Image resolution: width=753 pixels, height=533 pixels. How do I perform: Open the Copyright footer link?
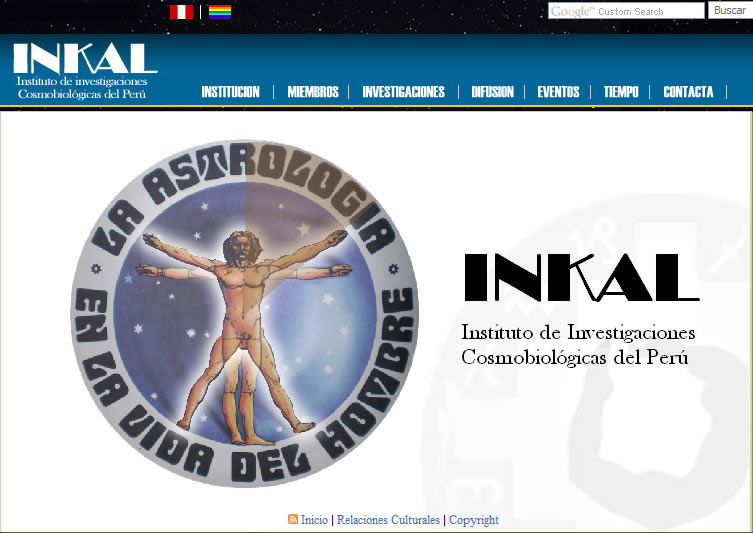point(474,520)
